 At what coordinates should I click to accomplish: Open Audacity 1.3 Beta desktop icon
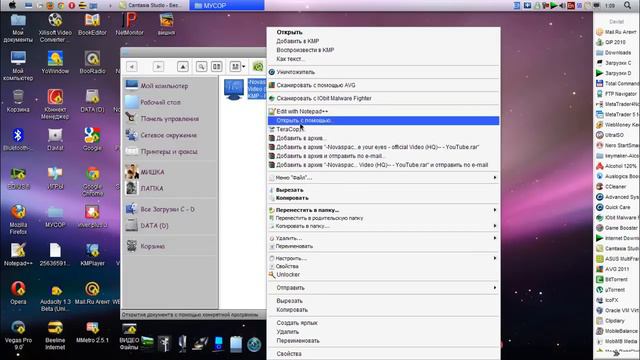55,297
